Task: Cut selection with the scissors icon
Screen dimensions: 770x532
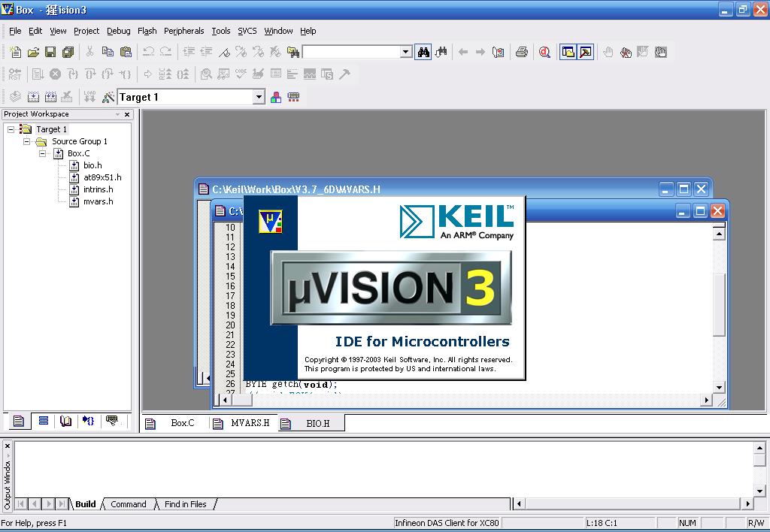Action: (x=89, y=52)
